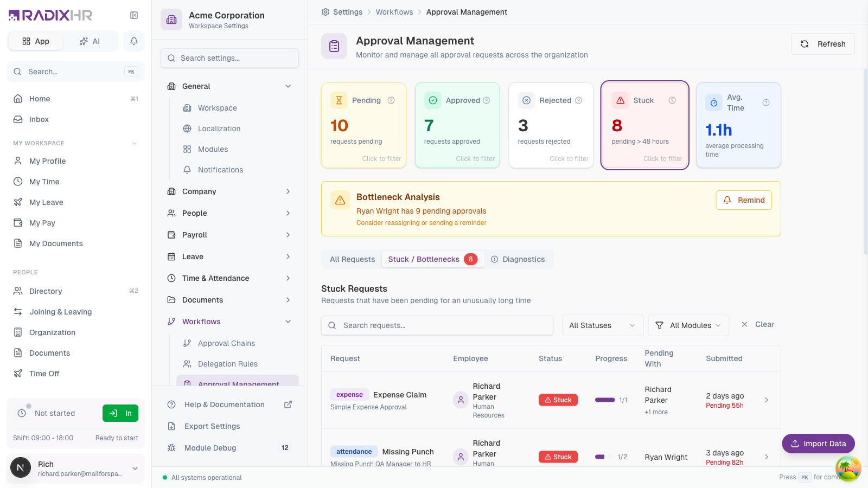Image resolution: width=868 pixels, height=488 pixels.
Task: Click the Refresh button
Action: point(823,44)
